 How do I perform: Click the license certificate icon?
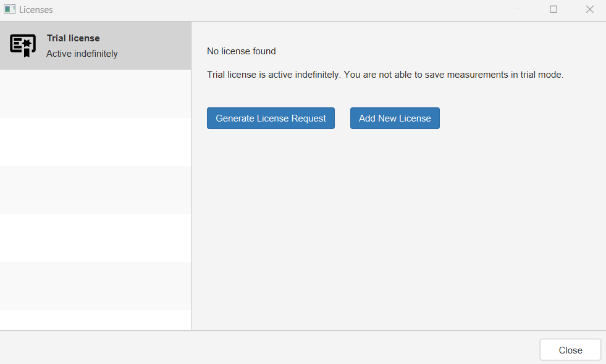coord(23,46)
